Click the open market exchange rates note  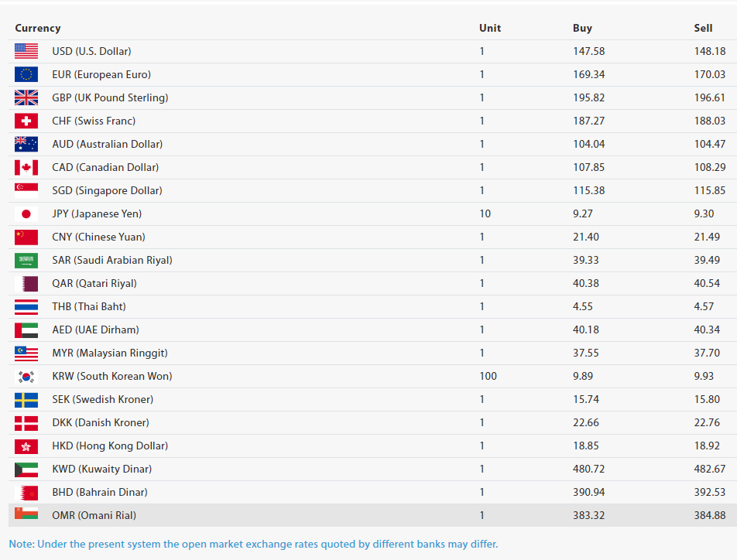point(253,544)
